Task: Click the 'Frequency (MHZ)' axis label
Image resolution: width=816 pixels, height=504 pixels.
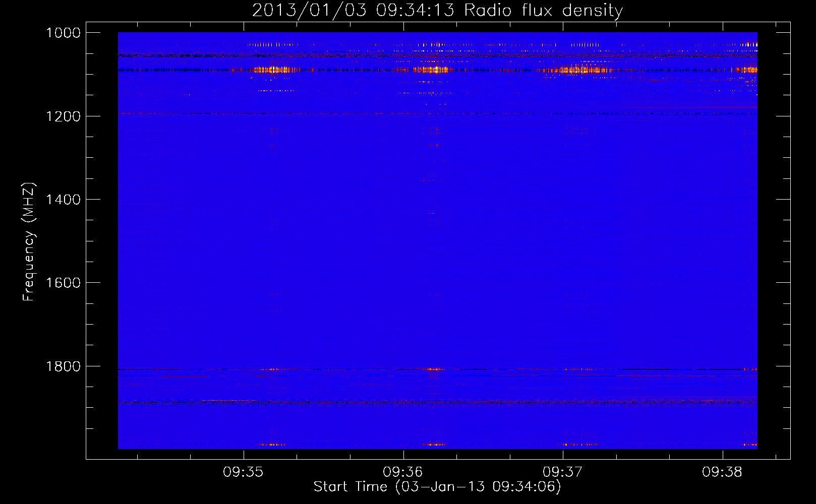Action: pyautogui.click(x=29, y=242)
